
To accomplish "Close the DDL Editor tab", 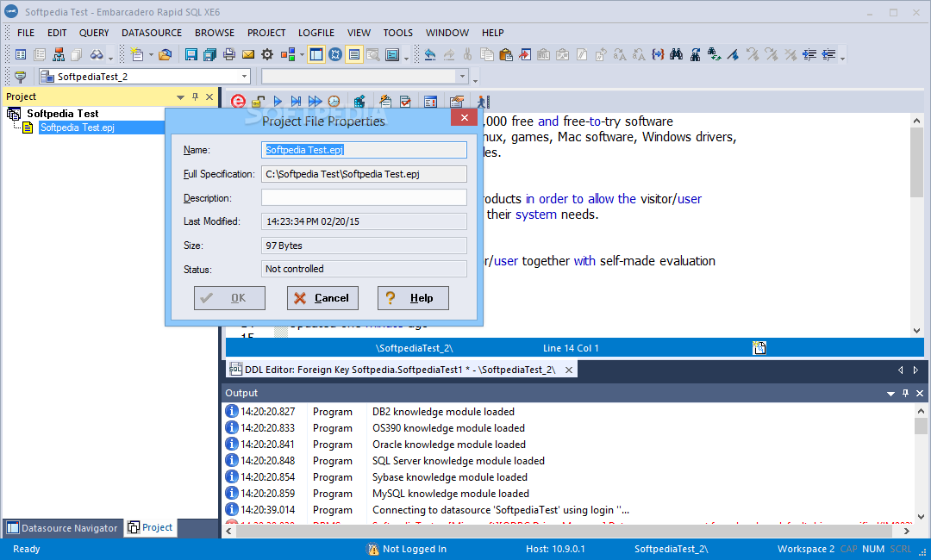I will (x=569, y=370).
